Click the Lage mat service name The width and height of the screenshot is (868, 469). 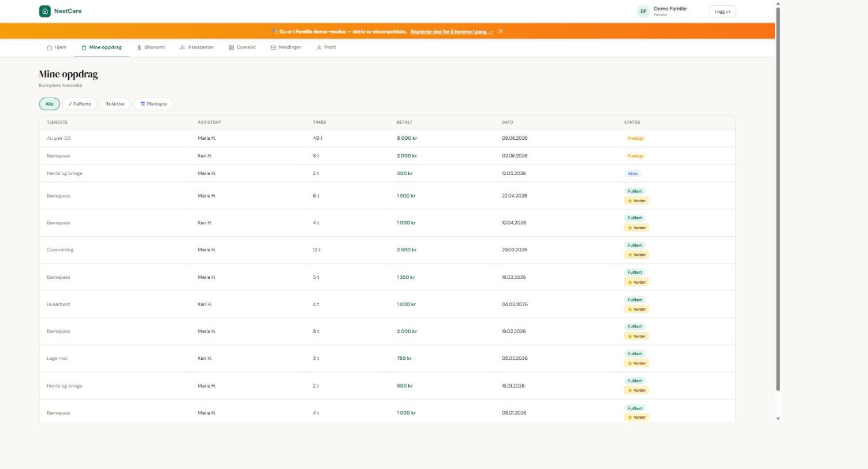click(x=57, y=359)
